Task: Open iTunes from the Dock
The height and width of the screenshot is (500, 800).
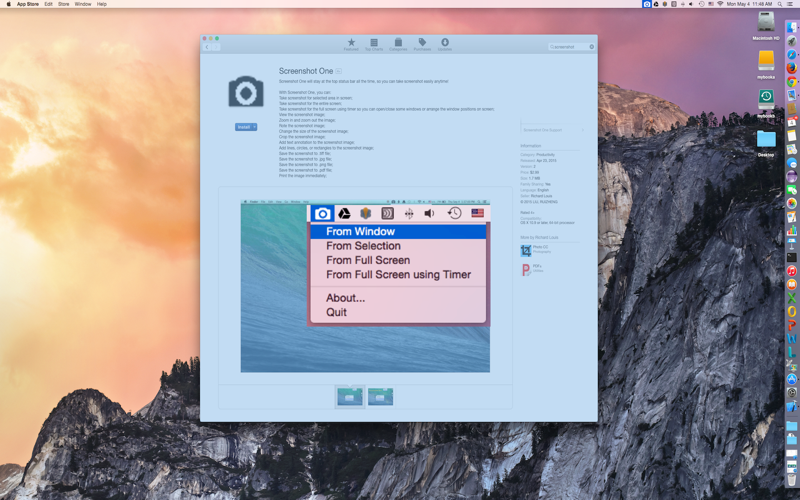Action: [791, 271]
